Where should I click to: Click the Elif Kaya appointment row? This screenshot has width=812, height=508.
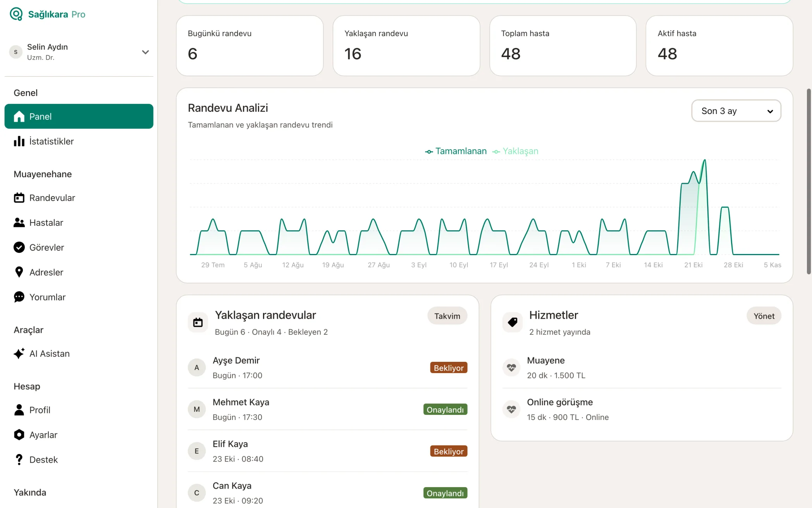click(328, 451)
